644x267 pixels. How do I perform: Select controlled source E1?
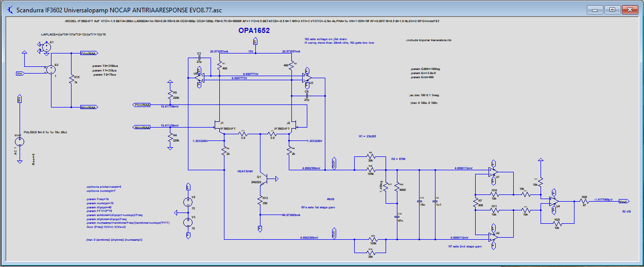coord(46,46)
